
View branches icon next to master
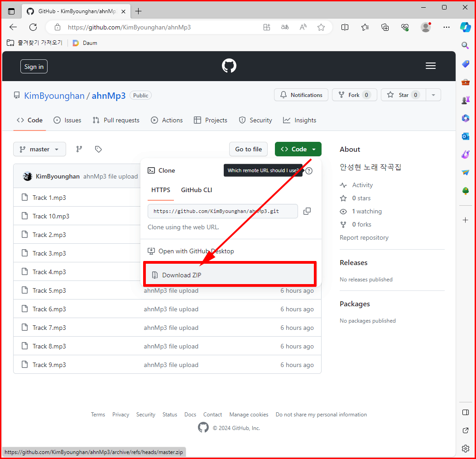pyautogui.click(x=79, y=149)
